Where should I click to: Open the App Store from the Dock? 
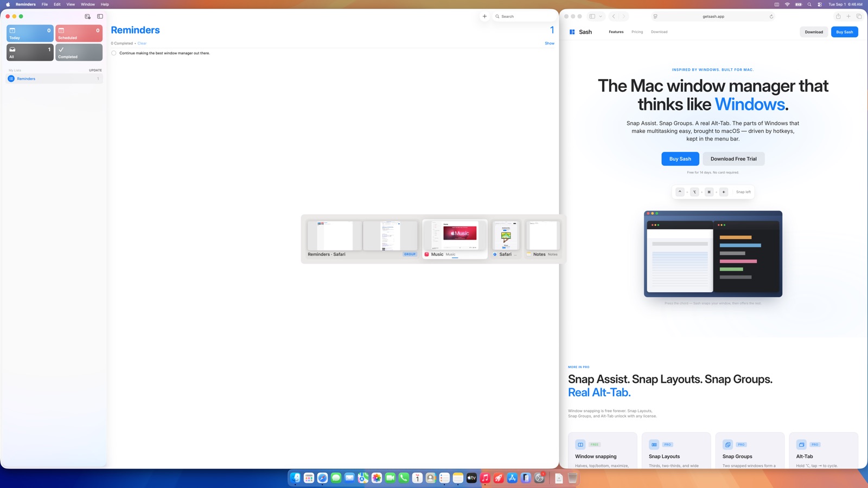[x=512, y=478]
